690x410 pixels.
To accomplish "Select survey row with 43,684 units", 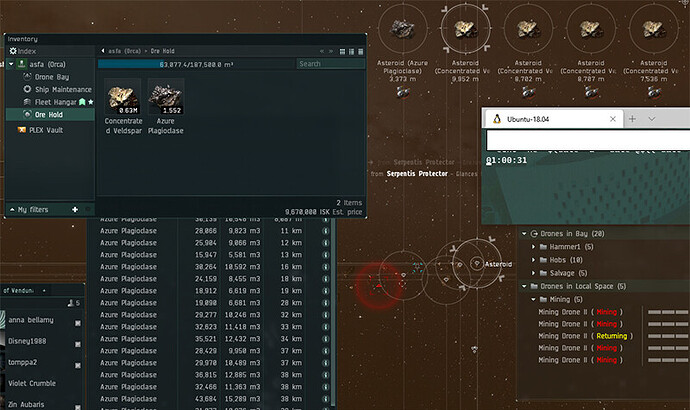I will pyautogui.click(x=208, y=399).
